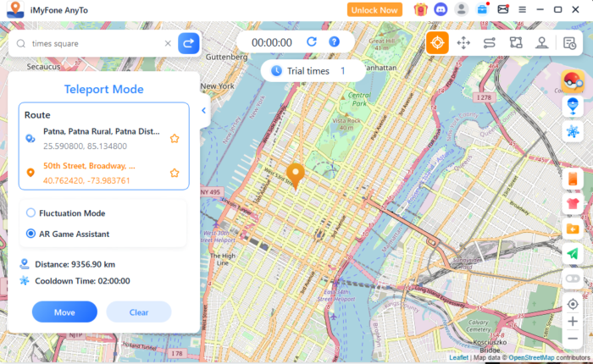
Task: Select two-spot route mode icon
Action: pyautogui.click(x=490, y=42)
